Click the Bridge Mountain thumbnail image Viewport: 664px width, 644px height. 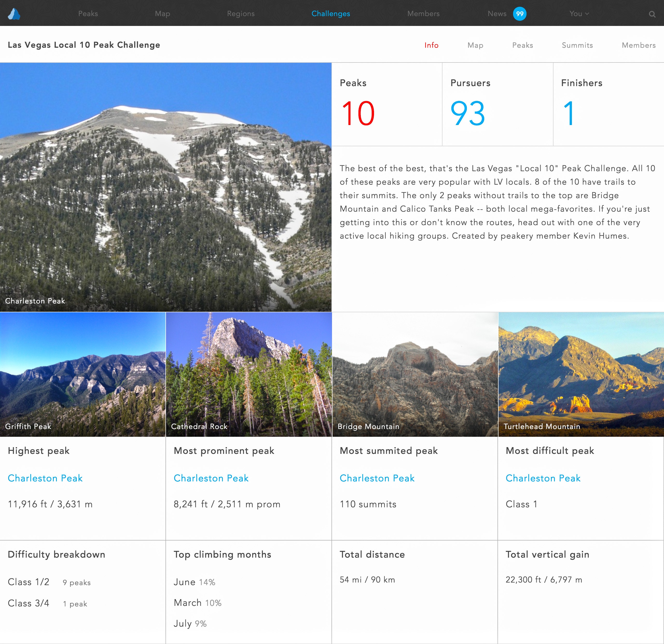pos(415,374)
